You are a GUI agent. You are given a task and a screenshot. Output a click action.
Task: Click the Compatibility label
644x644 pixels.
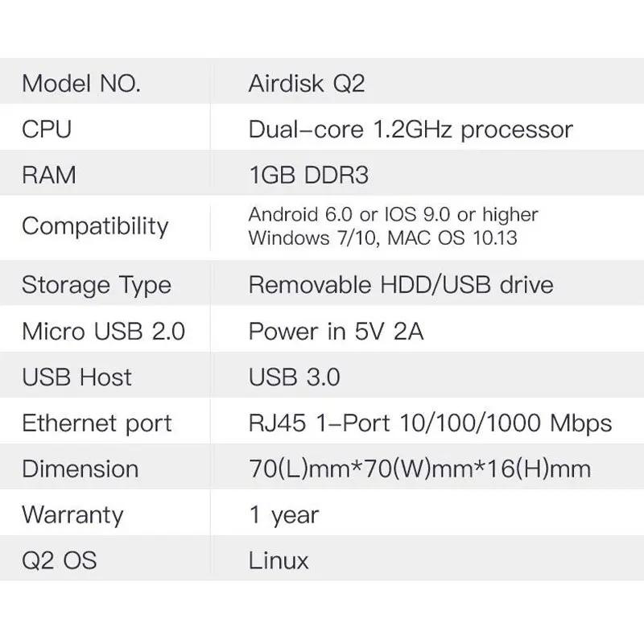pos(95,227)
